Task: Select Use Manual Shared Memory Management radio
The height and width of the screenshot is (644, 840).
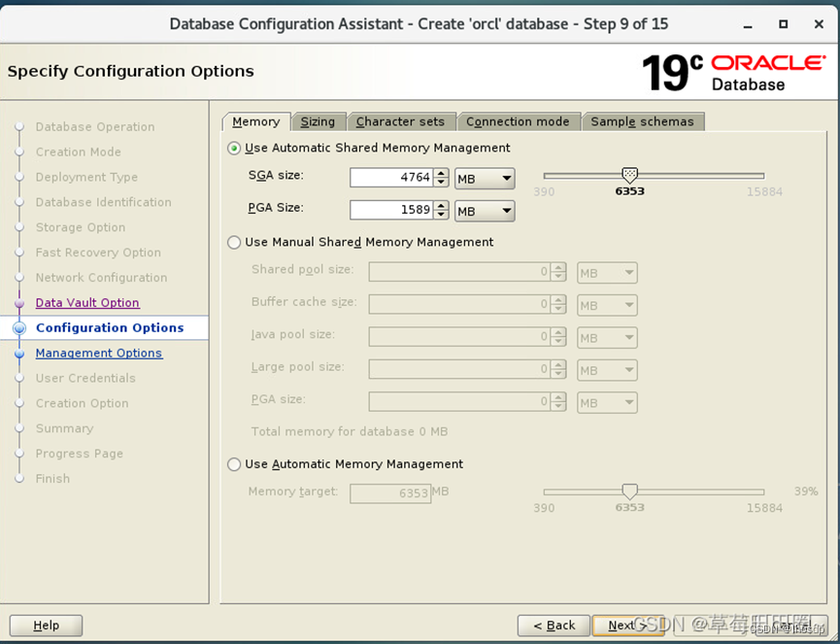Action: pos(234,242)
